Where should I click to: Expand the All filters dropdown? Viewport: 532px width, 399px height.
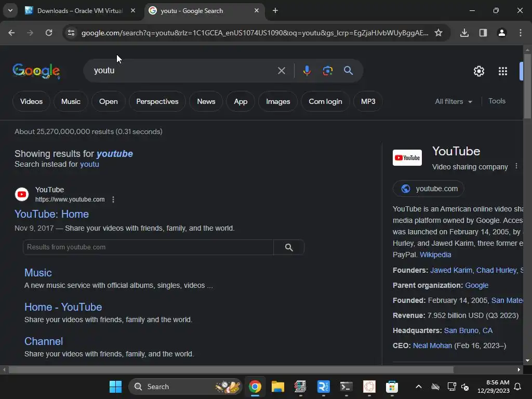[x=454, y=101]
